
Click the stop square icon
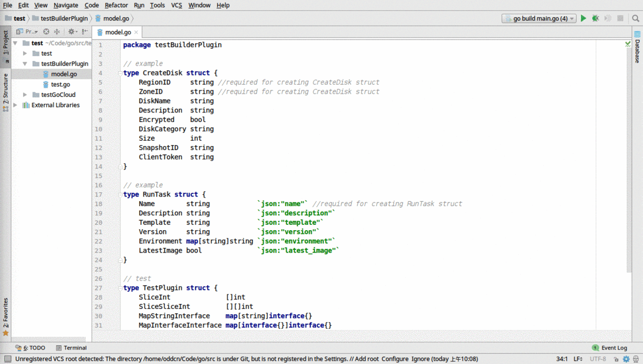point(620,18)
